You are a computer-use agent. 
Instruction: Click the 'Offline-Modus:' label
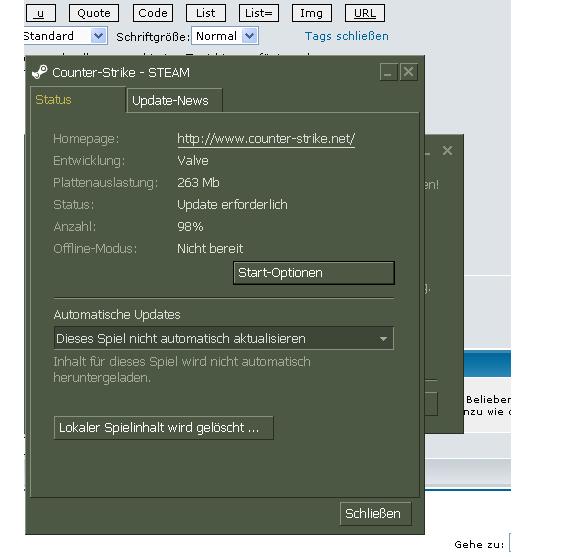click(95, 249)
